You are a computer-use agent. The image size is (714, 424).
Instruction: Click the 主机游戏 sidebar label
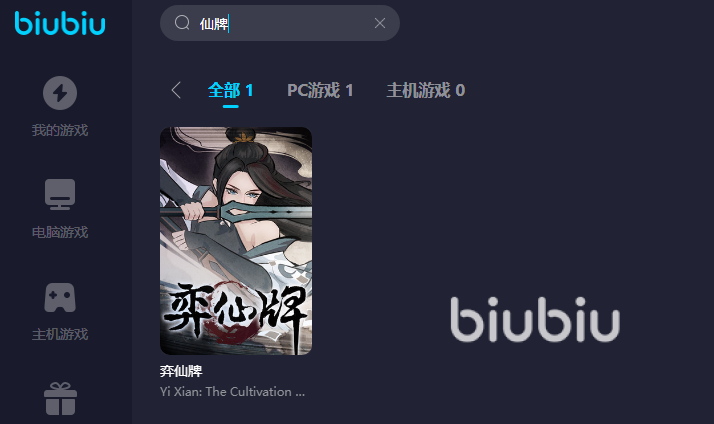click(x=60, y=335)
